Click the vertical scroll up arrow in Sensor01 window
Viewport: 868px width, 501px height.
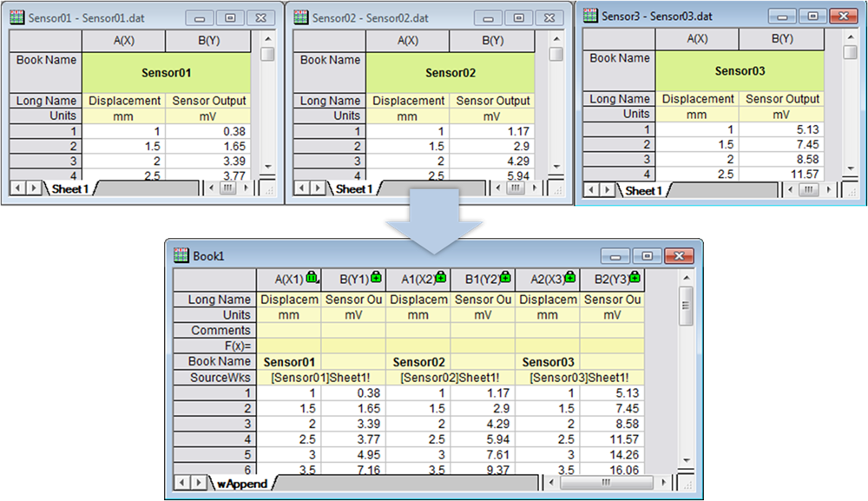tap(268, 39)
